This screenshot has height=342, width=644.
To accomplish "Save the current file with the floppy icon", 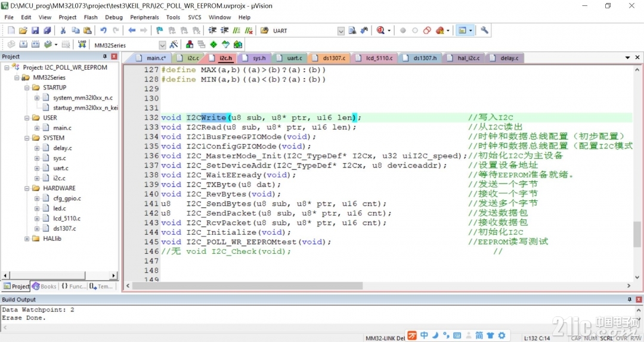I will coord(35,30).
